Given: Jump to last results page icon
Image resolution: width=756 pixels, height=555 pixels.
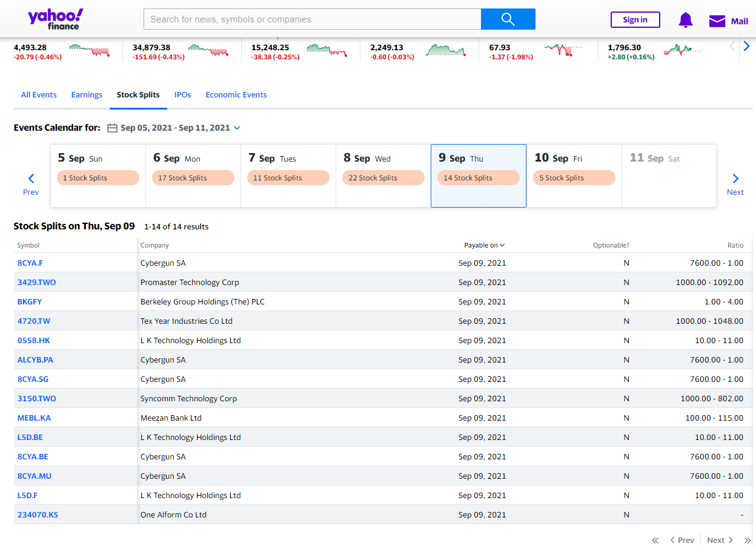Looking at the screenshot, I should 748,540.
